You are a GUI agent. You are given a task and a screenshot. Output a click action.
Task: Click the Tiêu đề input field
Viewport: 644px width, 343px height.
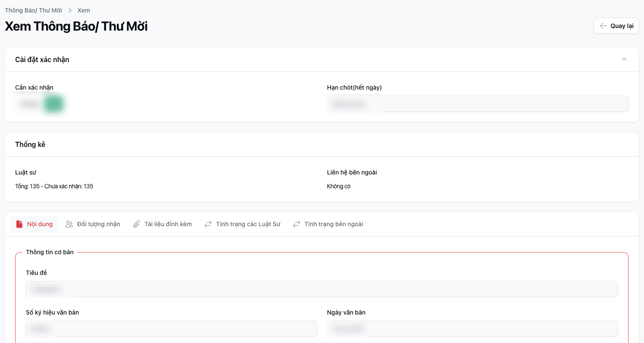(322, 289)
